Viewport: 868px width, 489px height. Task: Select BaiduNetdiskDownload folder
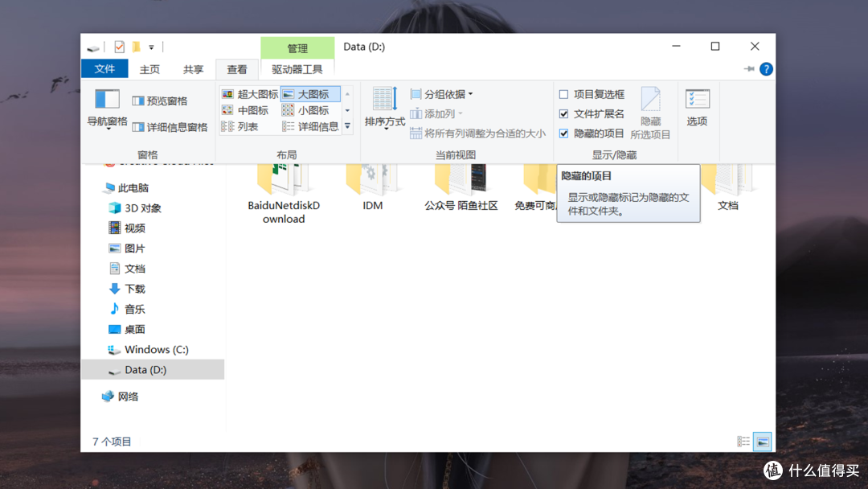[x=284, y=195]
